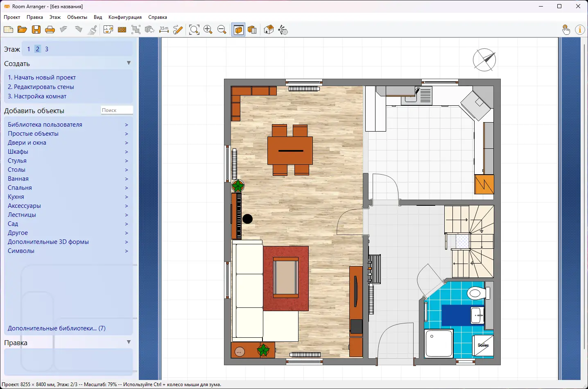Click the vertical scrollbar of the plan
Image resolution: width=588 pixels, height=389 pixels.
pos(584,197)
